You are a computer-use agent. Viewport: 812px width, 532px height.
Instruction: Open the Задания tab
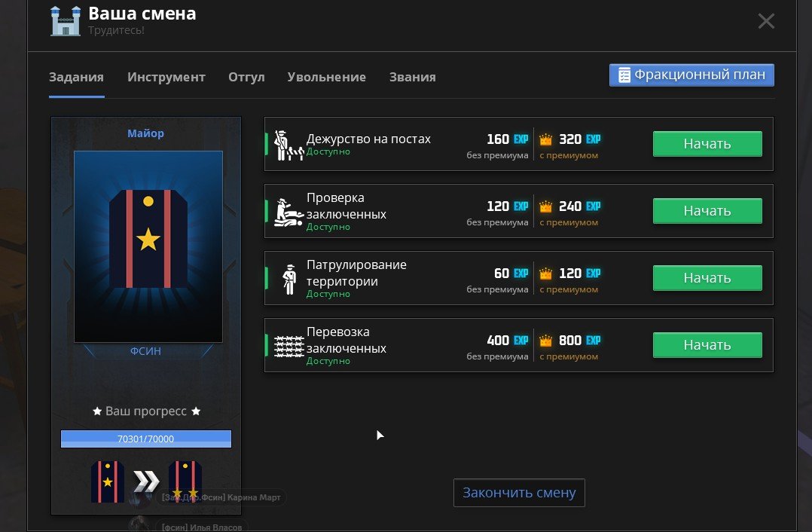pyautogui.click(x=76, y=77)
